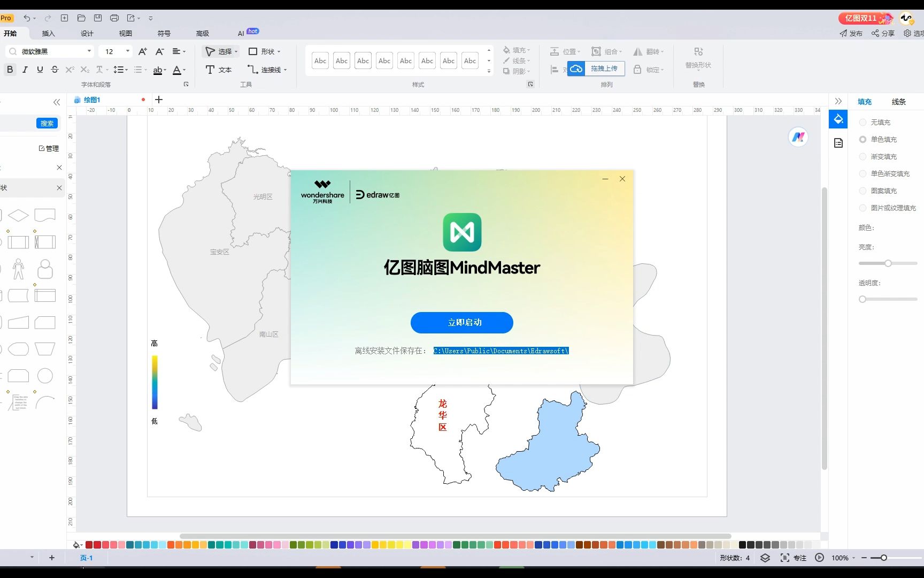The image size is (924, 578).
Task: Click the play presentation icon in status bar
Action: click(819, 558)
